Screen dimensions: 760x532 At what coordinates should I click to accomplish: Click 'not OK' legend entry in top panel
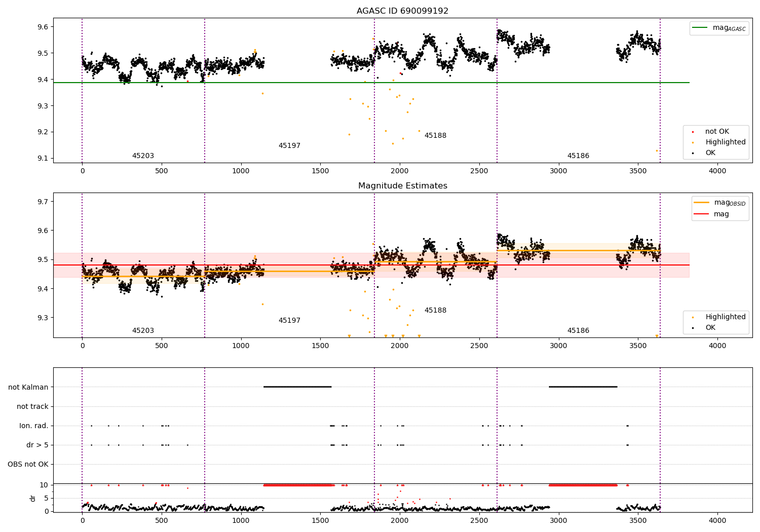point(717,131)
